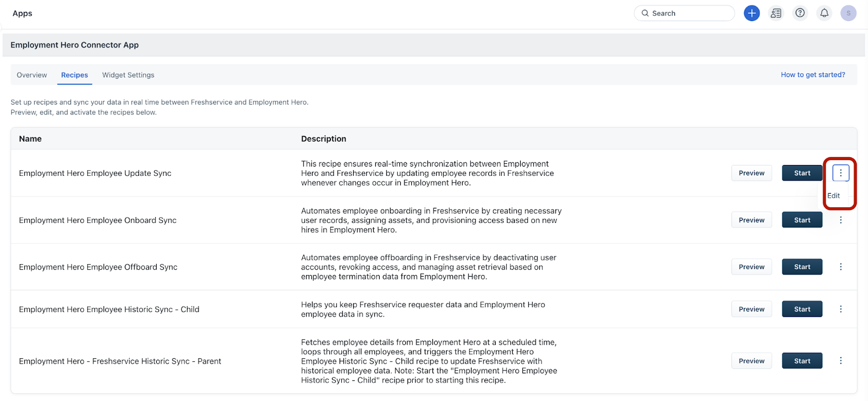Select Employment Hero - Freshservice Historic Sync - Parent name
Viewport: 868px width, 401px height.
[x=120, y=361]
